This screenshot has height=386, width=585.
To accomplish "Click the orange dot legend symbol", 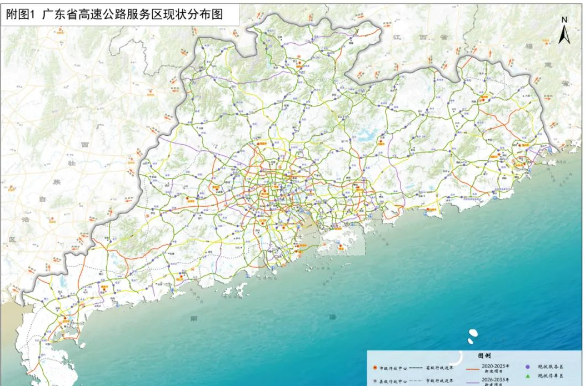I will (375, 367).
